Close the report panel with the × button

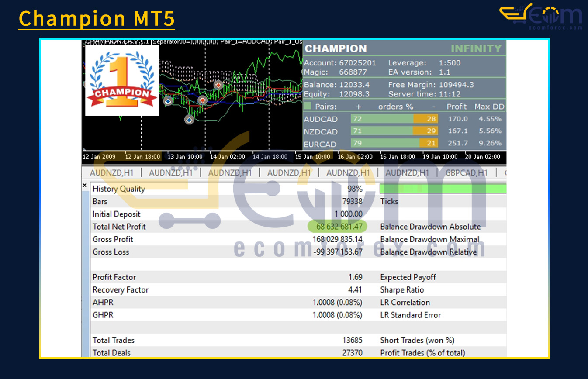point(85,186)
